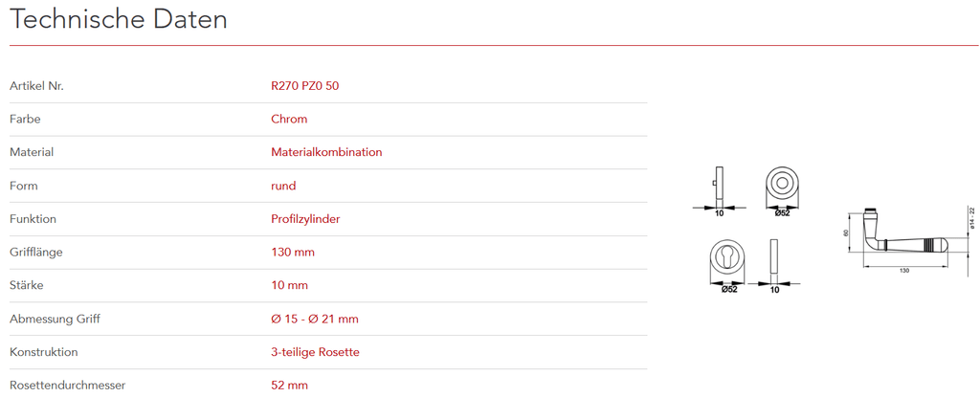
Task: Select the Profilzylinder function value
Action: (x=305, y=219)
